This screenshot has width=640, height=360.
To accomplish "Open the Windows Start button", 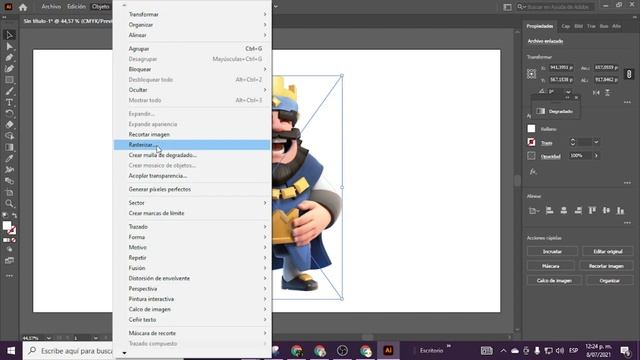I will [11, 351].
